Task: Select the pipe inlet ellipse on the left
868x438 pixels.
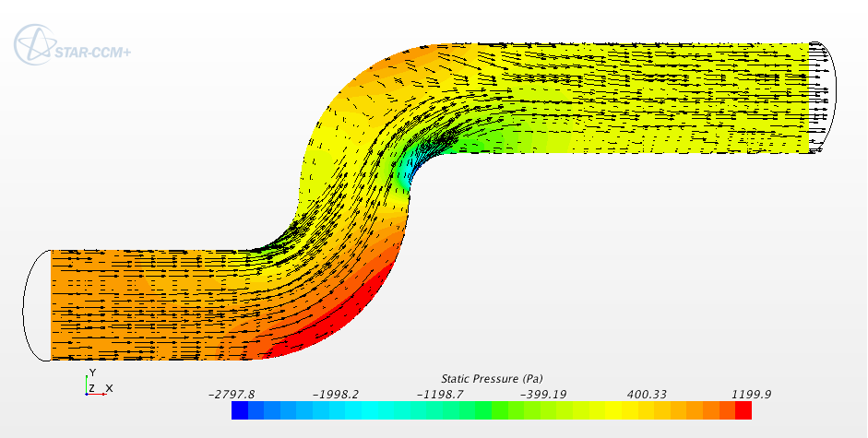Action: [x=27, y=305]
